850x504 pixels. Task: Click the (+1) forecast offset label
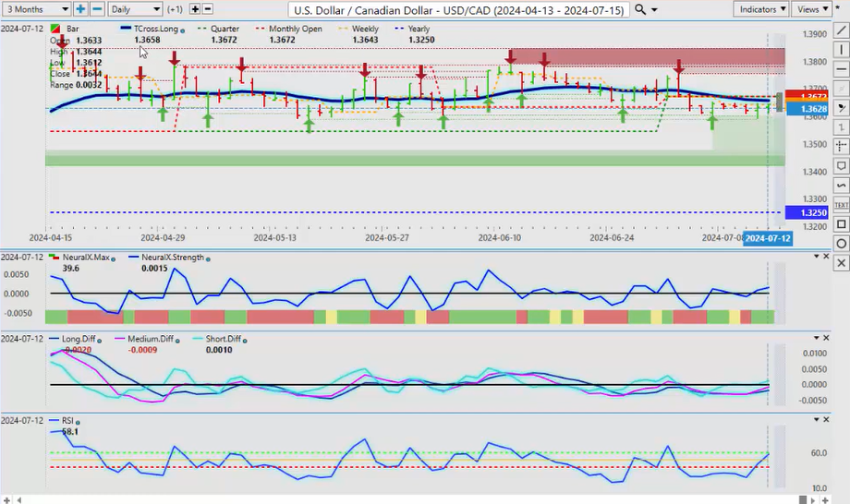(175, 9)
